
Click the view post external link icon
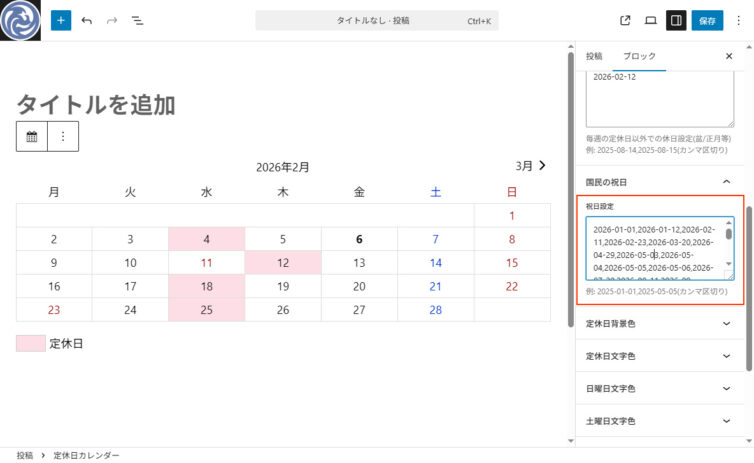(x=626, y=20)
